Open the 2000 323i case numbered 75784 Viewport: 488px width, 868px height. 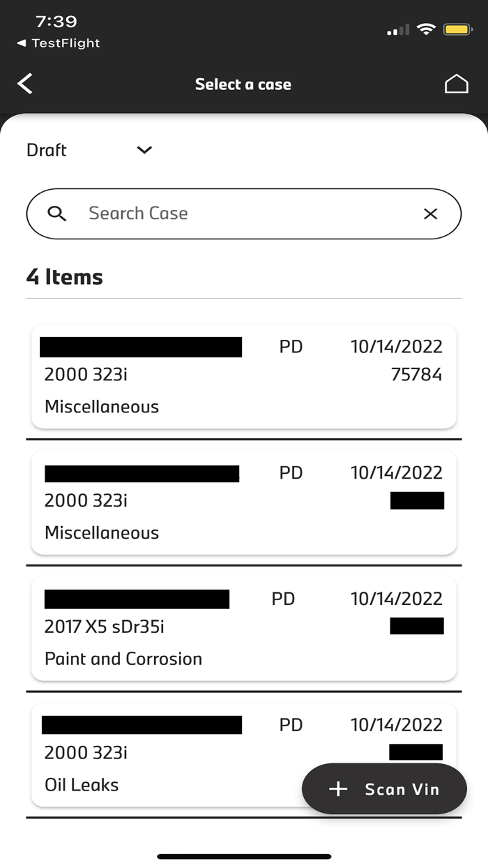click(244, 376)
